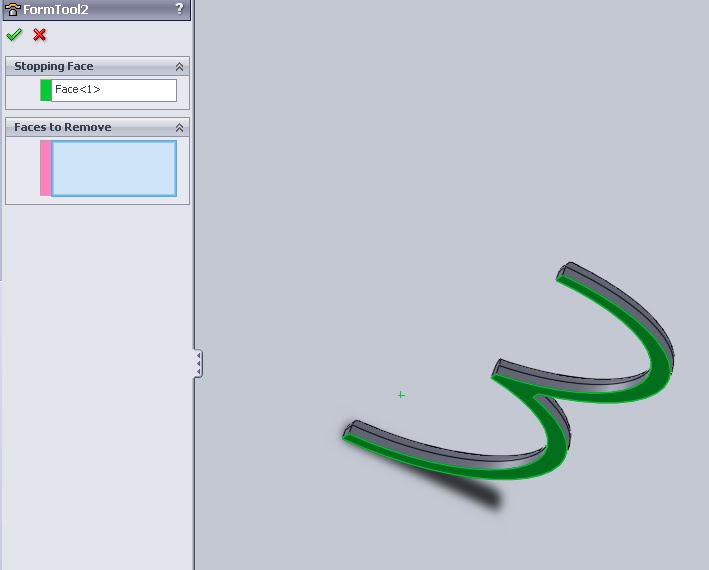709x570 pixels.
Task: Confirm FormTool2 with the green checkmark
Action: [14, 34]
